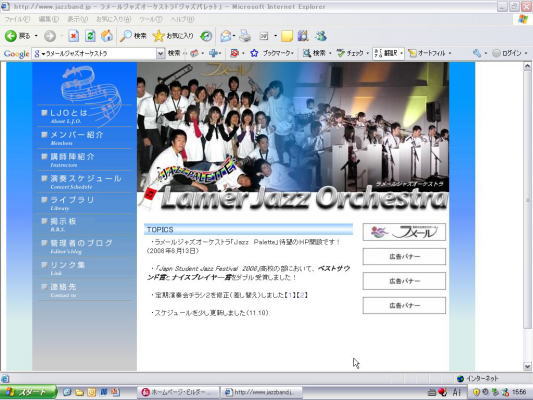Expand the wrench settings dropdown arrow
Viewport: 533px width, 400px height.
485,53
